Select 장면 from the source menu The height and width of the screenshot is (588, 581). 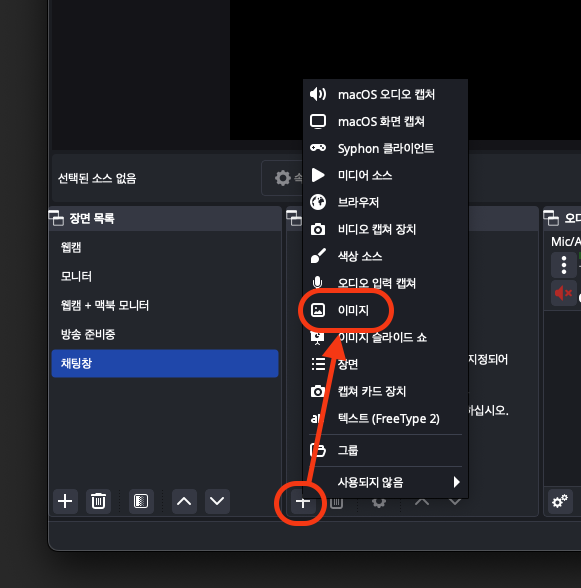pyautogui.click(x=385, y=364)
